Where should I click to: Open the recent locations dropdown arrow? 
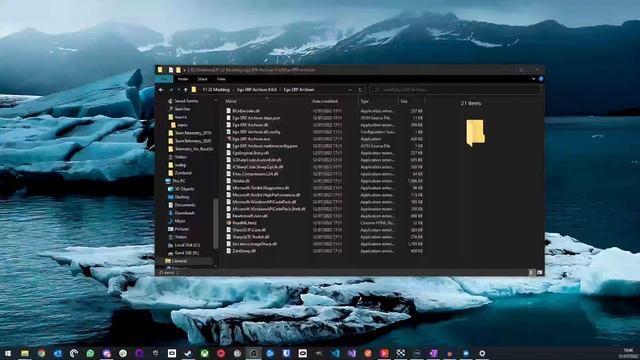[178, 90]
